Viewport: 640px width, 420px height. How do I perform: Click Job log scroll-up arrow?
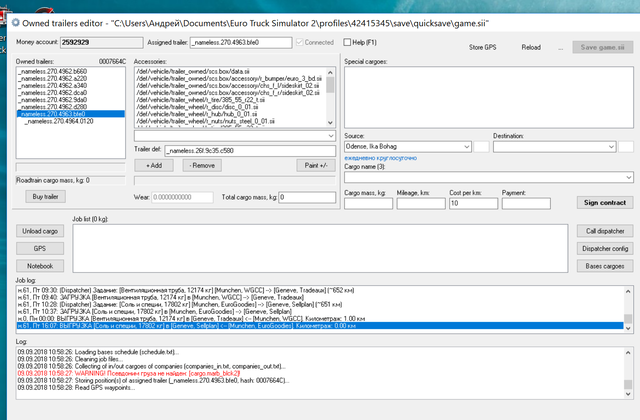click(x=628, y=291)
